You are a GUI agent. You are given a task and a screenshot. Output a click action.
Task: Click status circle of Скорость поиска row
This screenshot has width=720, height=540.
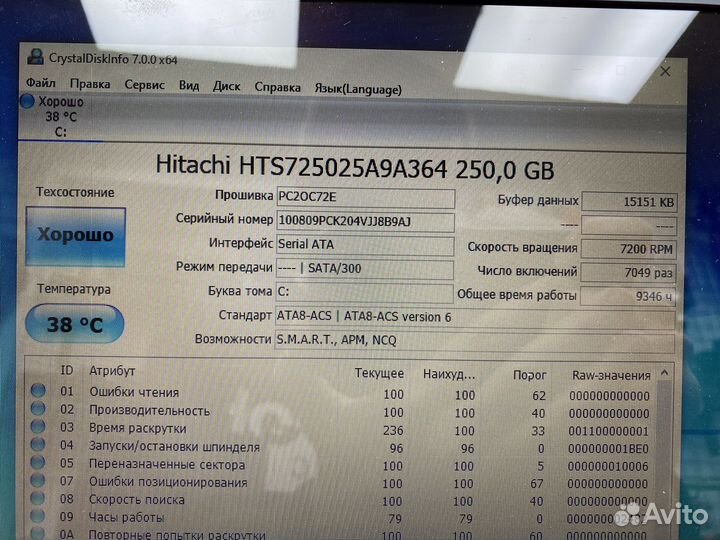click(38, 498)
